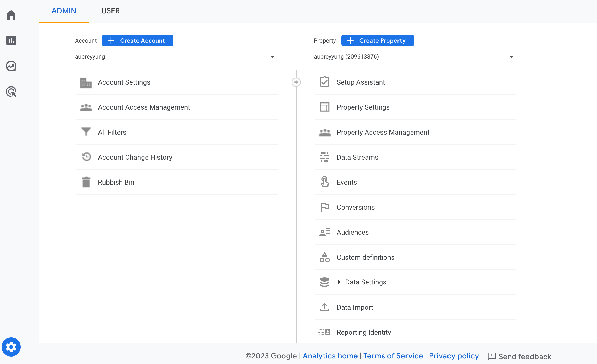Click the Rubbish Bin trash icon
This screenshot has height=364, width=597.
click(86, 182)
